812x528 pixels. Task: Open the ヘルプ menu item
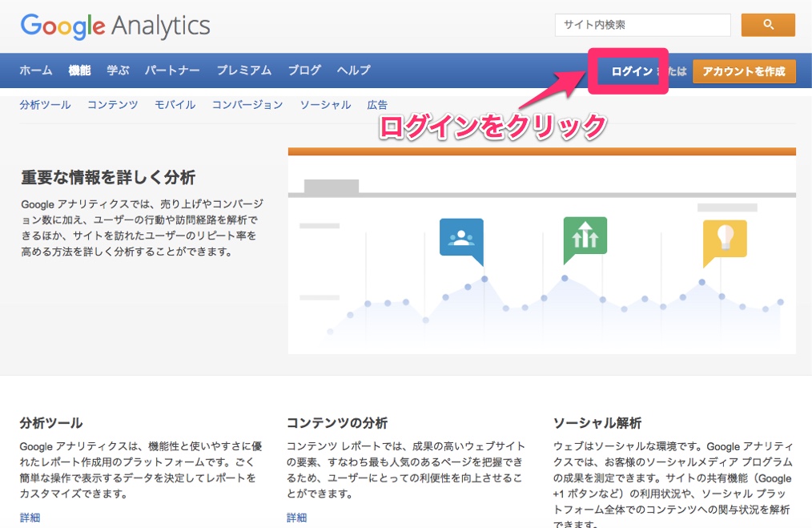pyautogui.click(x=354, y=70)
